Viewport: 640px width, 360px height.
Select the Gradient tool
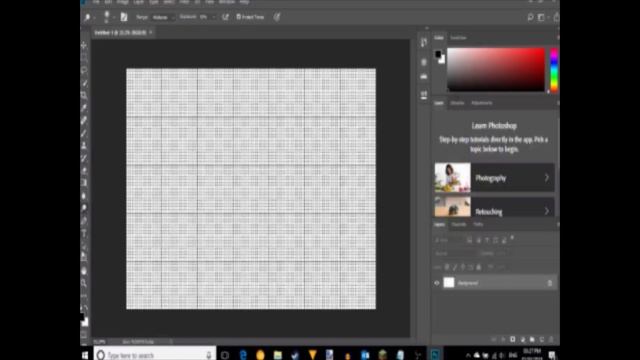tap(84, 183)
